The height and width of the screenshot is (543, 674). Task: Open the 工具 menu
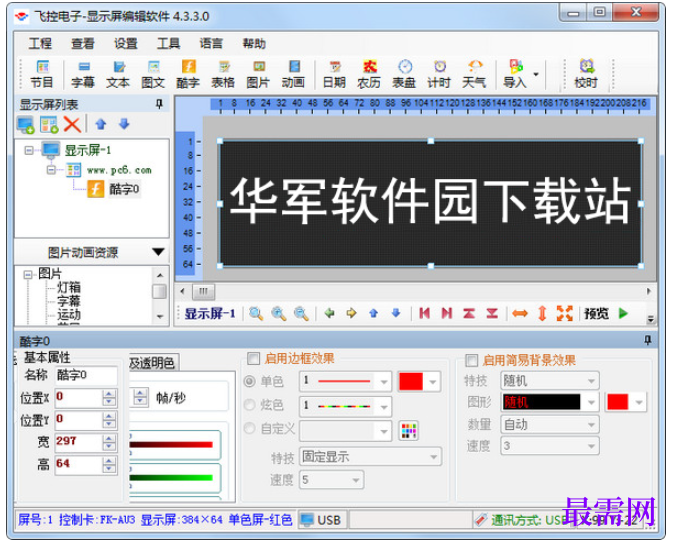tap(168, 43)
